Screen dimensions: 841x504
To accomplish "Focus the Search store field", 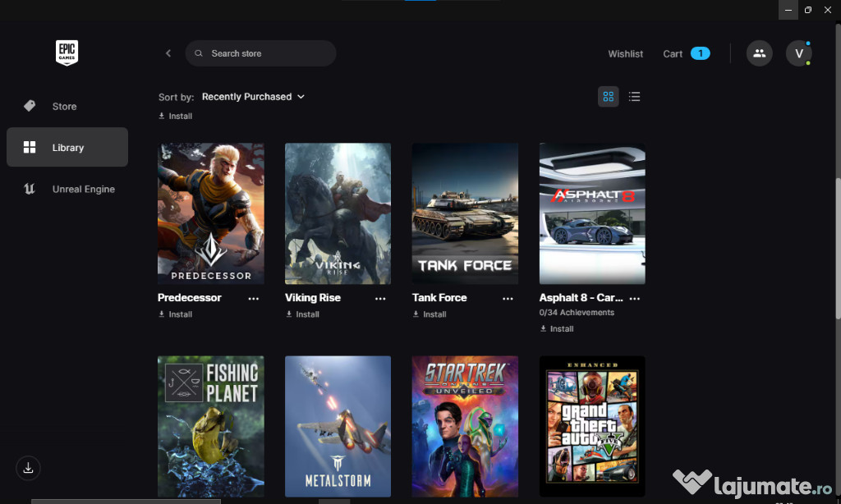I will pyautogui.click(x=260, y=53).
